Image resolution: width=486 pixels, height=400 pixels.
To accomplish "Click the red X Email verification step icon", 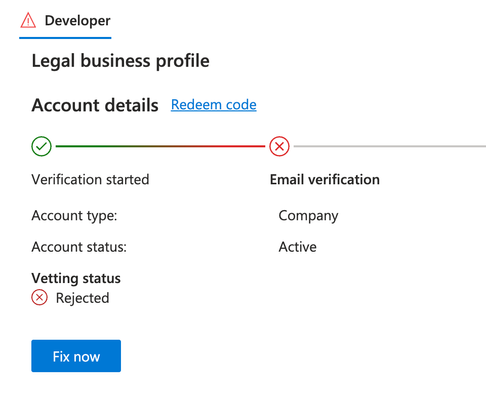I will (x=279, y=146).
